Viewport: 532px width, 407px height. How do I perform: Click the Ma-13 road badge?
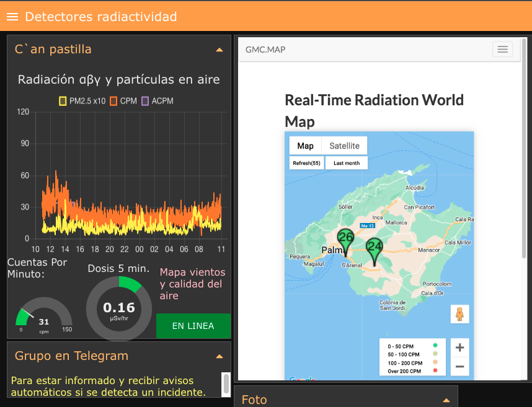367,225
